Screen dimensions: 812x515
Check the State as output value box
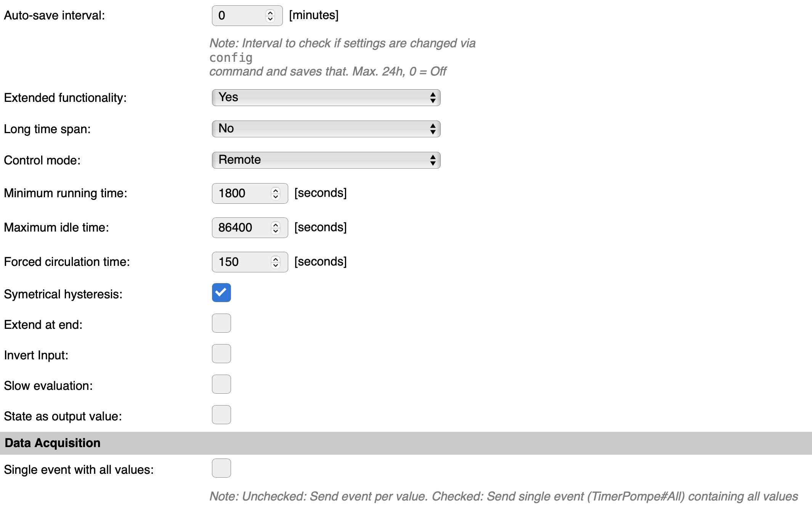[x=221, y=415]
